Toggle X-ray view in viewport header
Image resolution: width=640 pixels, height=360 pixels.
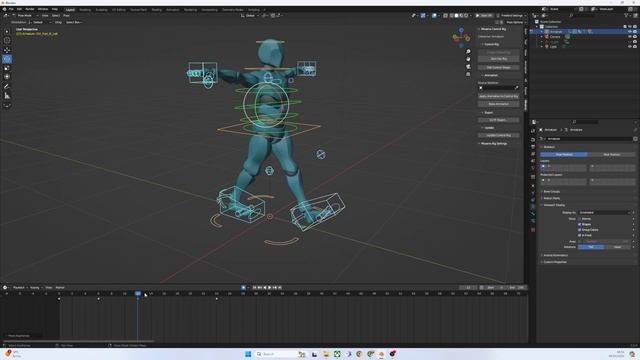[x=445, y=16]
